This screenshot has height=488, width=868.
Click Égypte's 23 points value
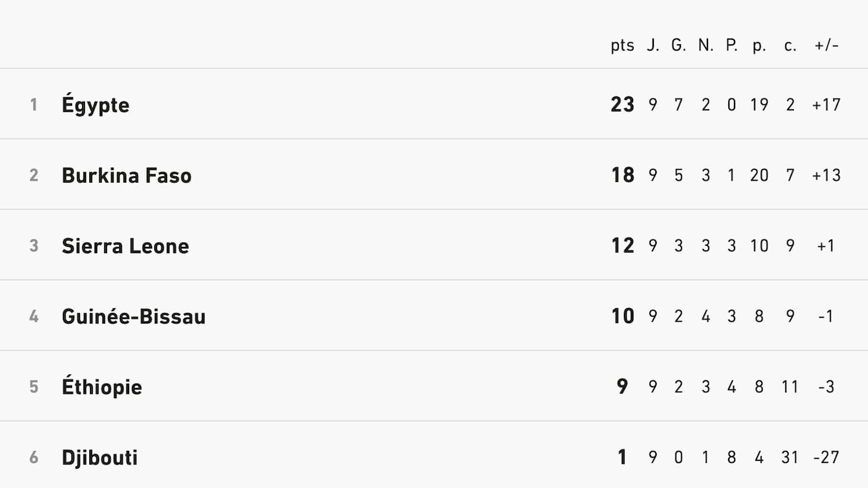coord(622,105)
